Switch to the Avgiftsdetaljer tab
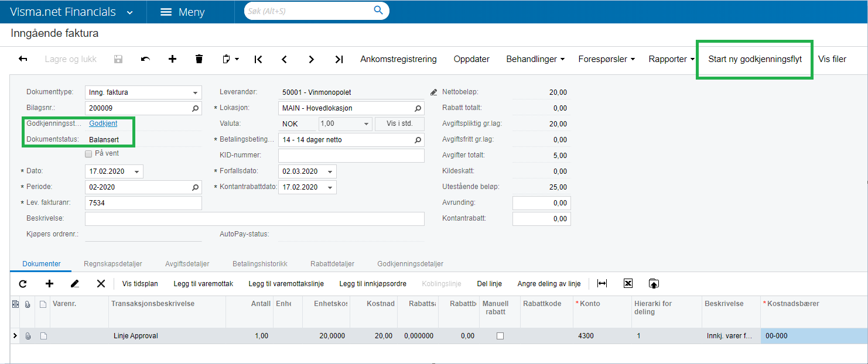 tap(187, 264)
